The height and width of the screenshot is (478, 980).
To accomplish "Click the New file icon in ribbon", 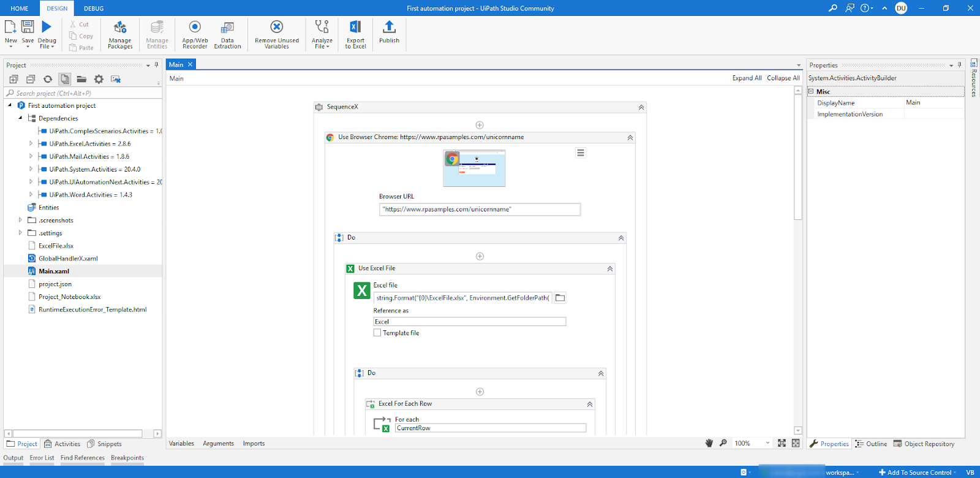I will point(10,27).
